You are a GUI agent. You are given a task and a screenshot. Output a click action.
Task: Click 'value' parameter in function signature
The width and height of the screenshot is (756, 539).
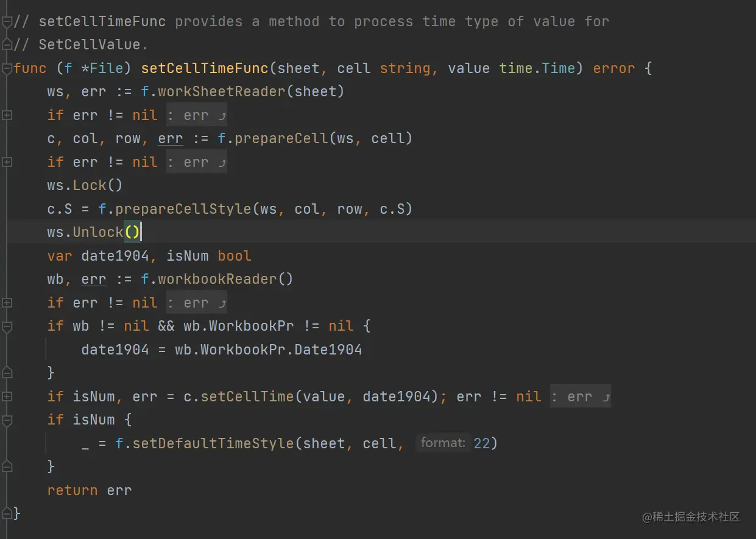point(469,68)
